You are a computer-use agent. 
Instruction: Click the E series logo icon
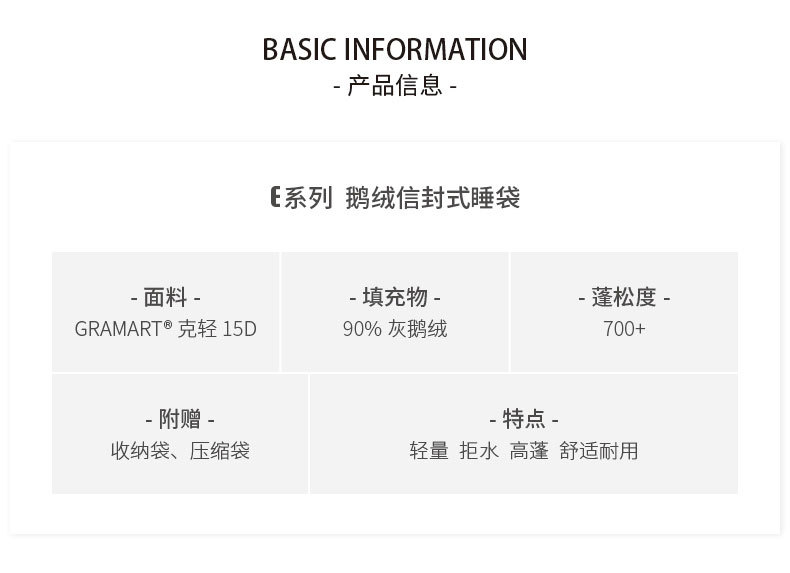pyautogui.click(x=275, y=198)
